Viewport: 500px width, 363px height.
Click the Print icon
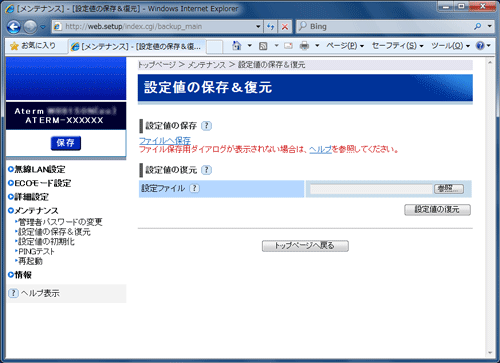click(304, 46)
